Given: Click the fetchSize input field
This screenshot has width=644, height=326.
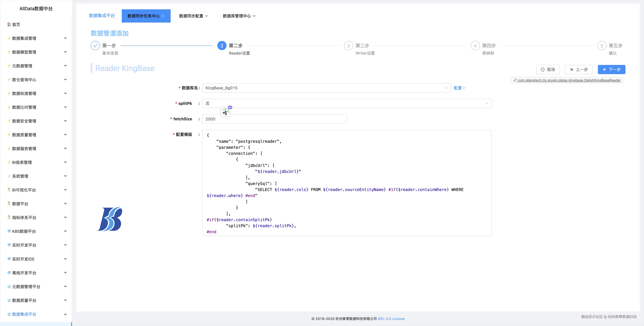Looking at the screenshot, I should [x=274, y=119].
